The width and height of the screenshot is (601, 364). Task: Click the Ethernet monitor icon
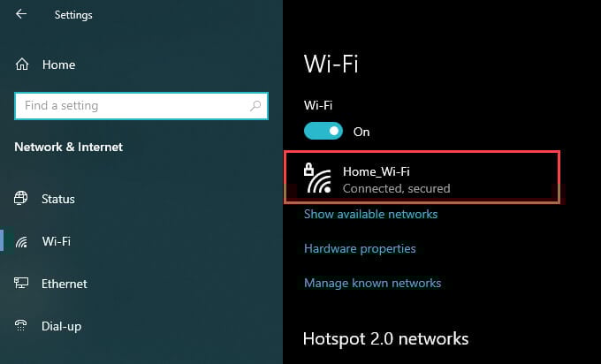[x=21, y=283]
